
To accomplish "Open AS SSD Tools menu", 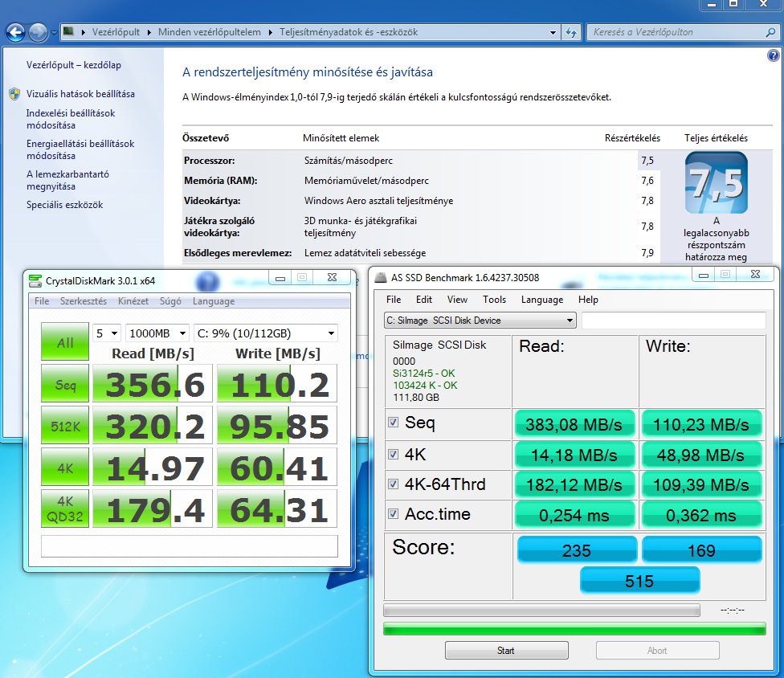I will pyautogui.click(x=494, y=300).
